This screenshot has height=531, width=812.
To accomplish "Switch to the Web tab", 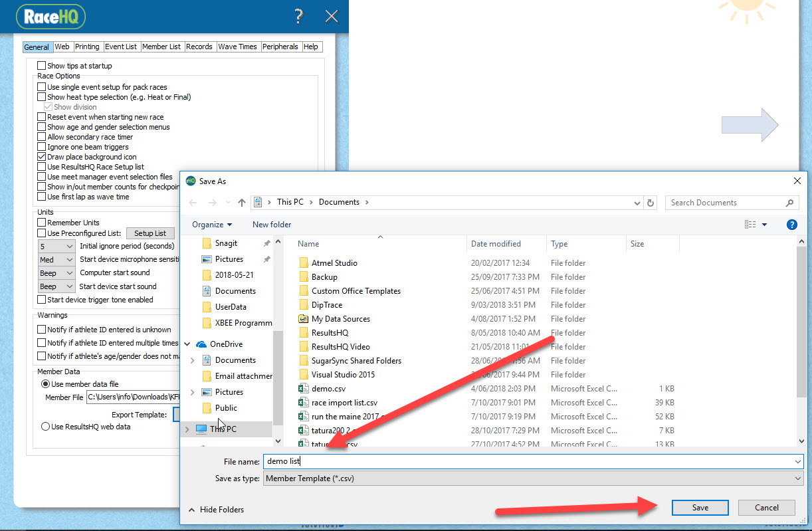I will tap(62, 47).
